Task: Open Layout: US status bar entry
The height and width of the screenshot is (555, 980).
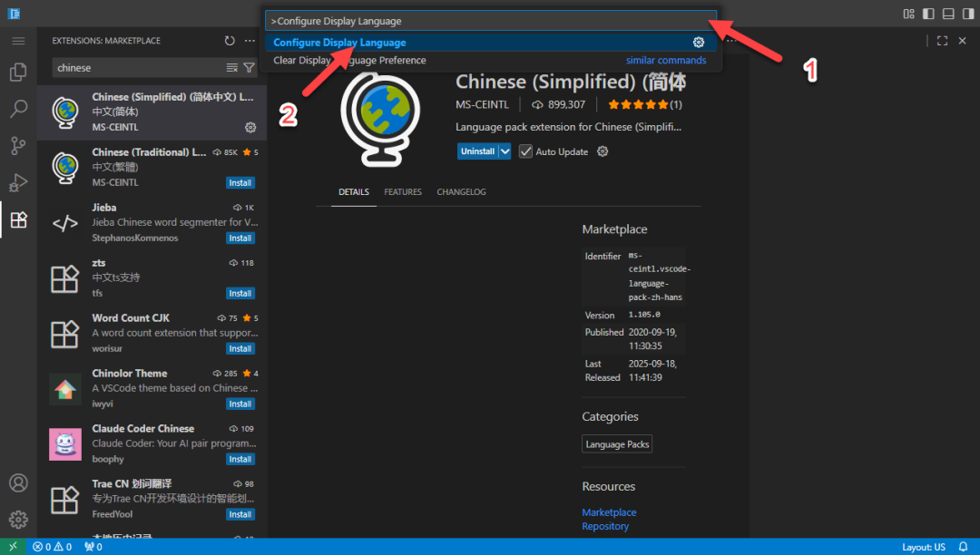Action: (x=923, y=547)
